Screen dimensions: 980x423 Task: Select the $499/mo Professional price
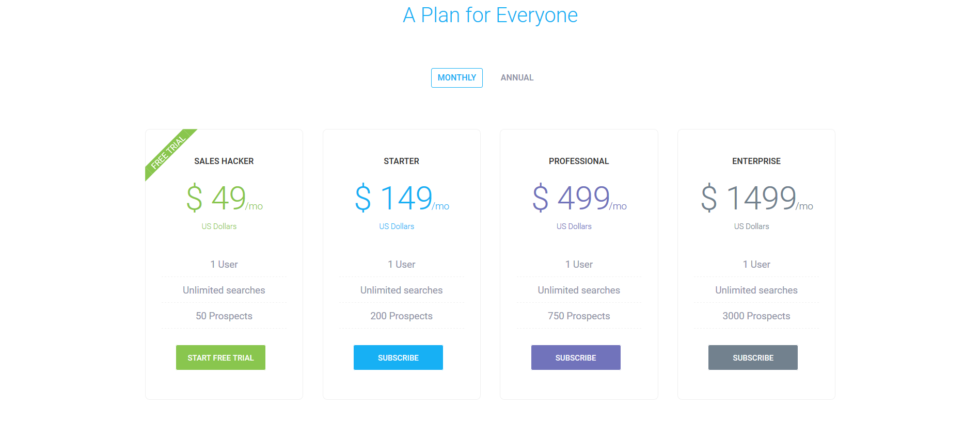579,198
